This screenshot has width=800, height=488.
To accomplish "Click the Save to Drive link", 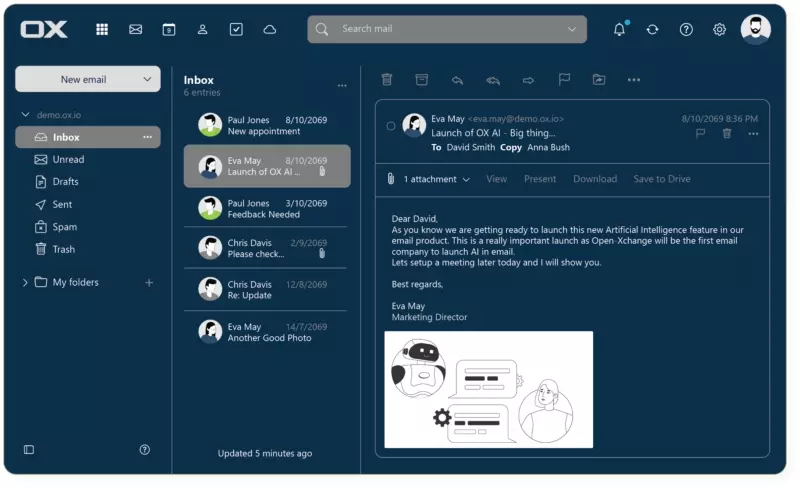I will coord(661,179).
